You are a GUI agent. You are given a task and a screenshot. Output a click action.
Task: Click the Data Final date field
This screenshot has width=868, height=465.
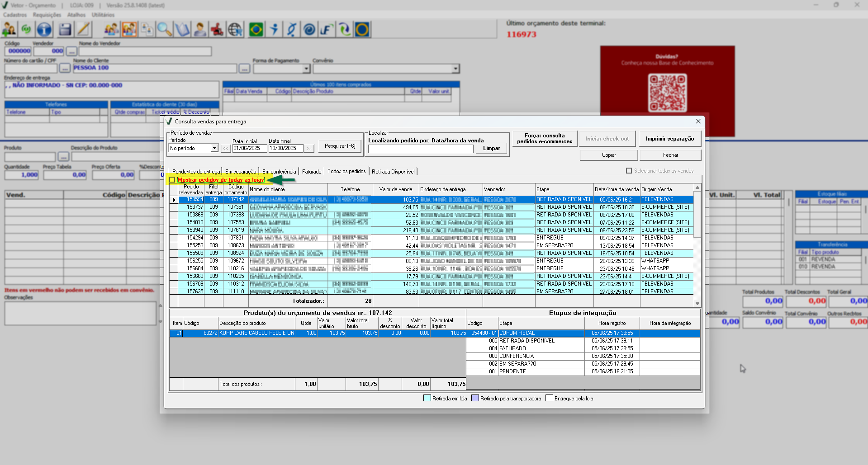[286, 148]
